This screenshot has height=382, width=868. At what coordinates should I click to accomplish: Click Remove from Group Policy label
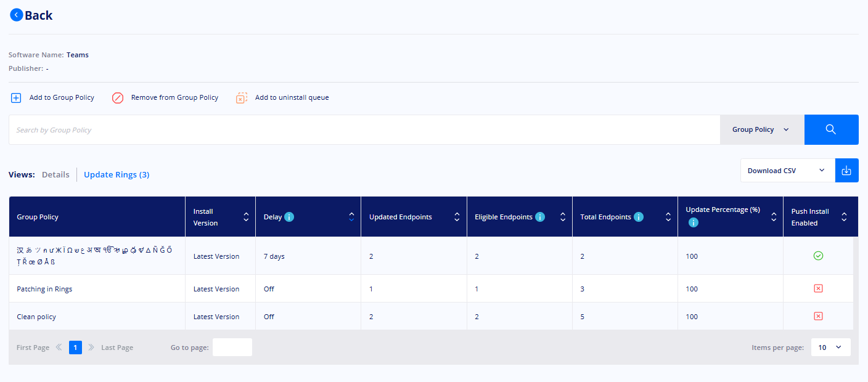coord(174,97)
